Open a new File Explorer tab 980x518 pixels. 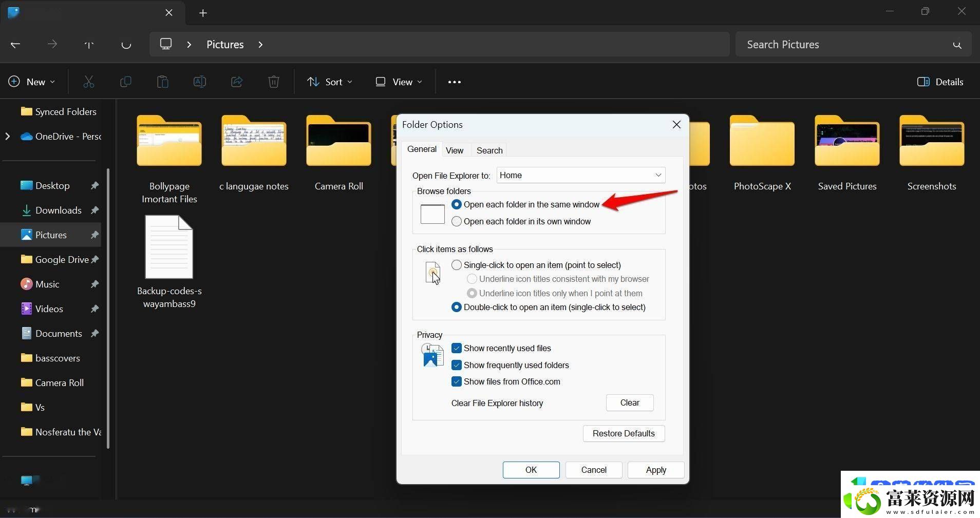pos(203,13)
